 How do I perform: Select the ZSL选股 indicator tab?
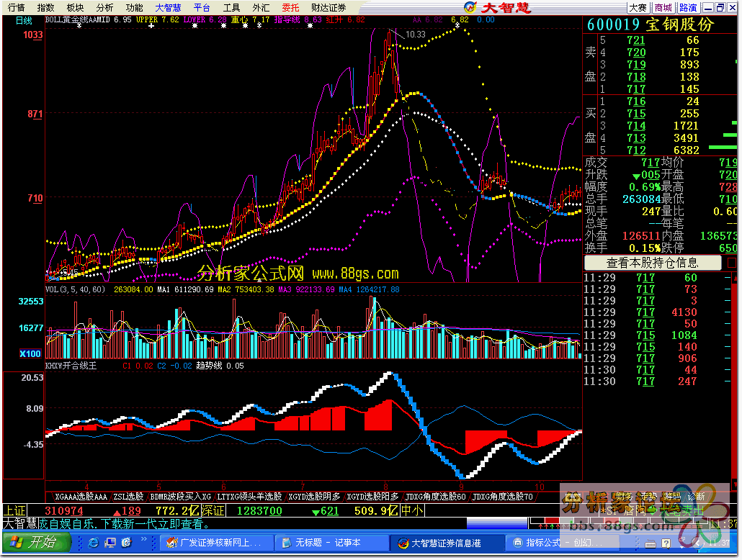(128, 497)
